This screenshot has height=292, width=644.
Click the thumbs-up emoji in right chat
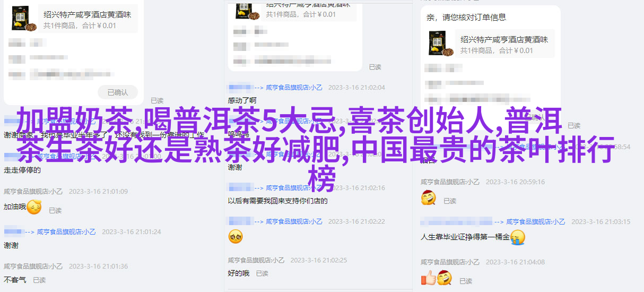[x=428, y=277]
